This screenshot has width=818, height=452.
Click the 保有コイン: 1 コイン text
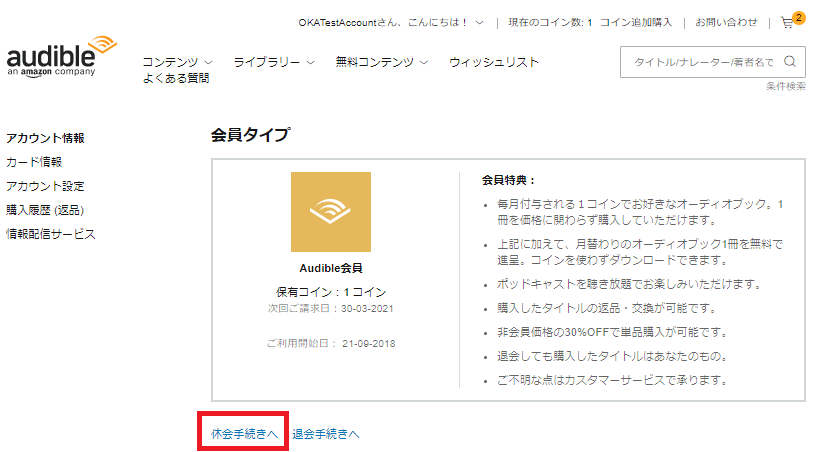tap(331, 292)
